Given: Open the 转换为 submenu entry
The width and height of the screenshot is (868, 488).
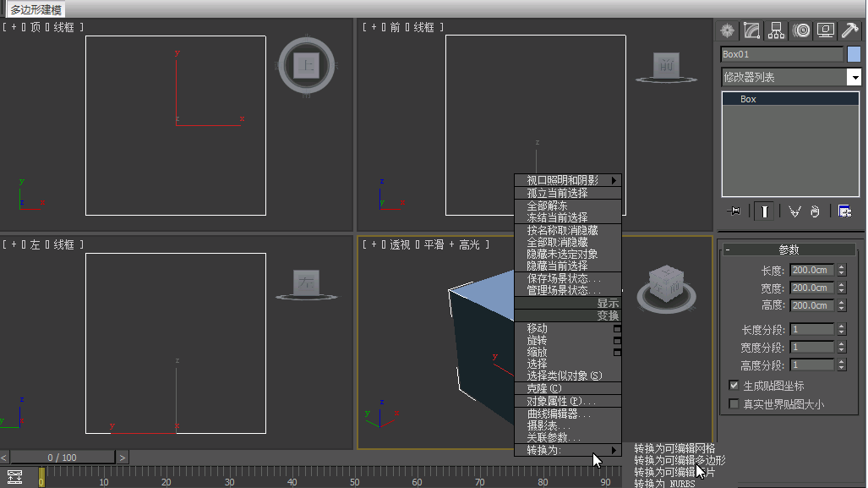Looking at the screenshot, I should click(x=568, y=450).
